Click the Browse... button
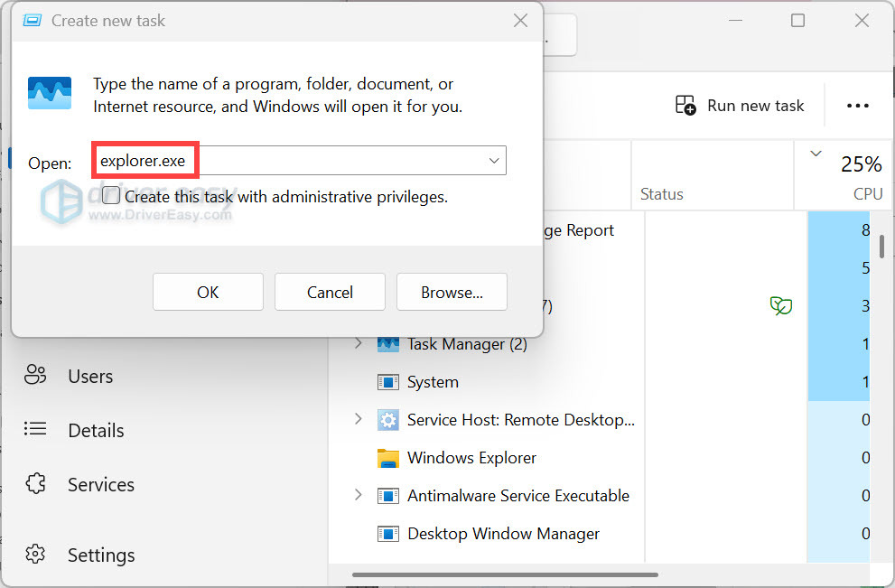The height and width of the screenshot is (588, 895). (x=452, y=292)
